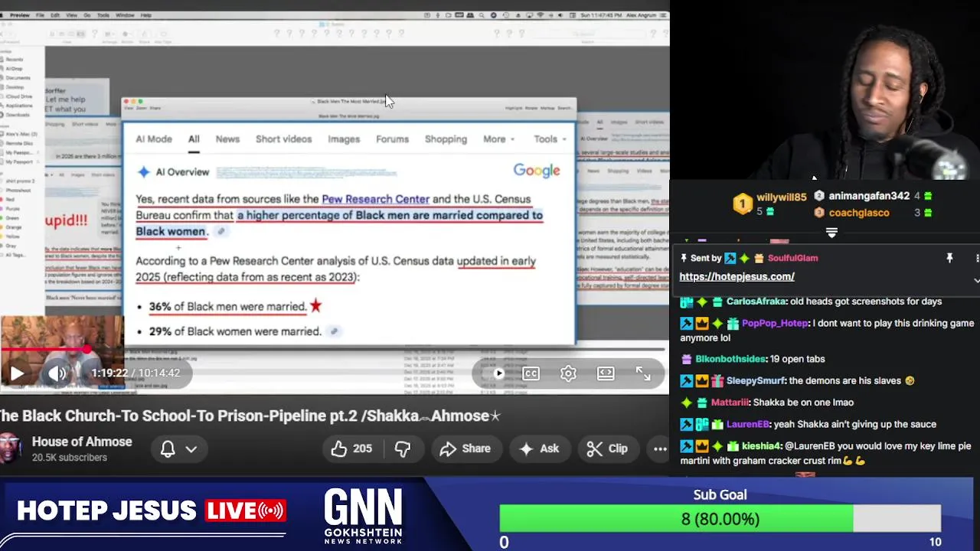980x551 pixels.
Task: Expand the gift leaderboard handle
Action: 831,232
